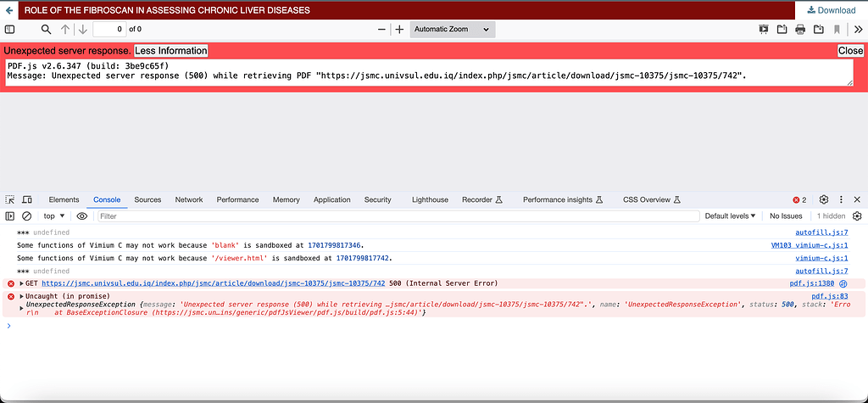
Task: Expand the Uncaught (in promise) entry
Action: tap(21, 296)
